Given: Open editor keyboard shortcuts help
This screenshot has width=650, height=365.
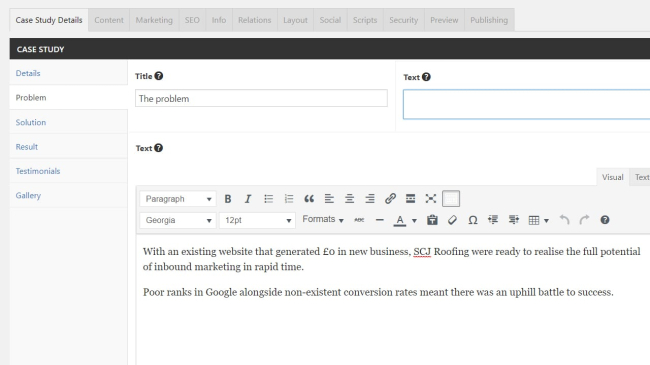Looking at the screenshot, I should 605,220.
